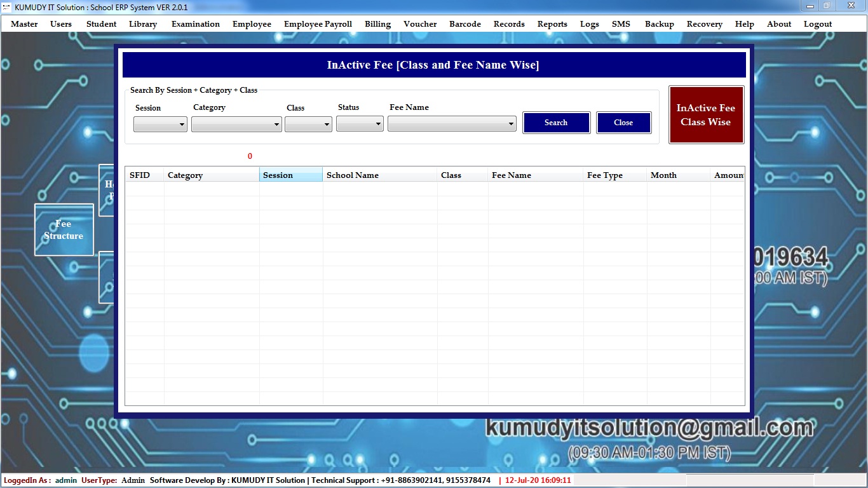Click the Close button in dialog

pos(623,123)
